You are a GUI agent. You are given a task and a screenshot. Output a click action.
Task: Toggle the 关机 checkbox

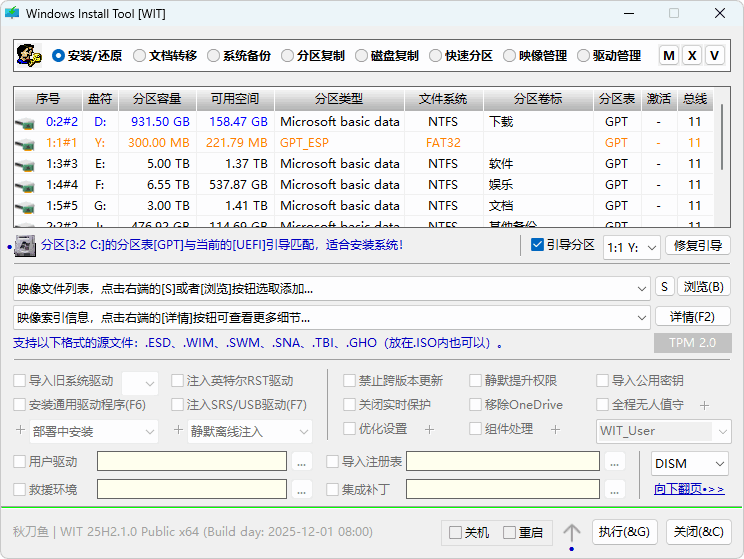(x=455, y=532)
